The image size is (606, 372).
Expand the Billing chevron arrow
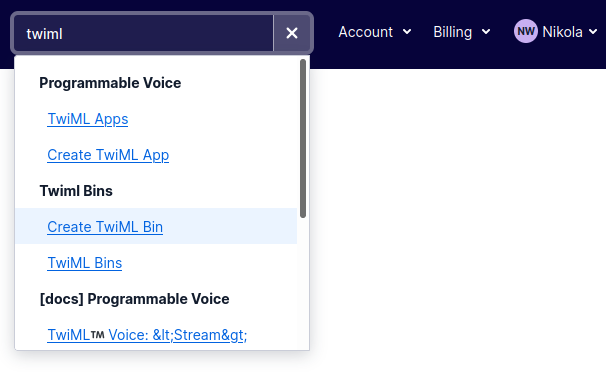click(486, 32)
